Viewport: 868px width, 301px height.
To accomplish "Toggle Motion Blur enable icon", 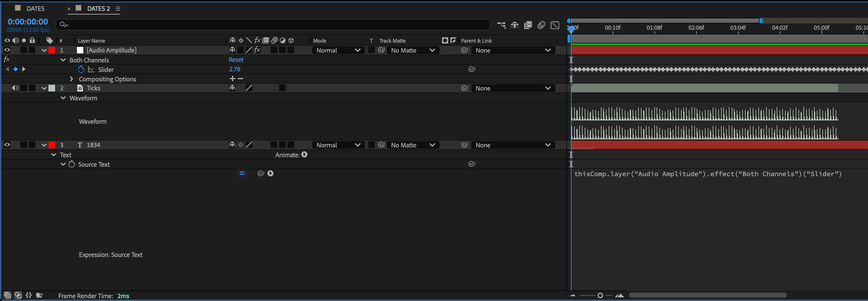I will (x=541, y=25).
